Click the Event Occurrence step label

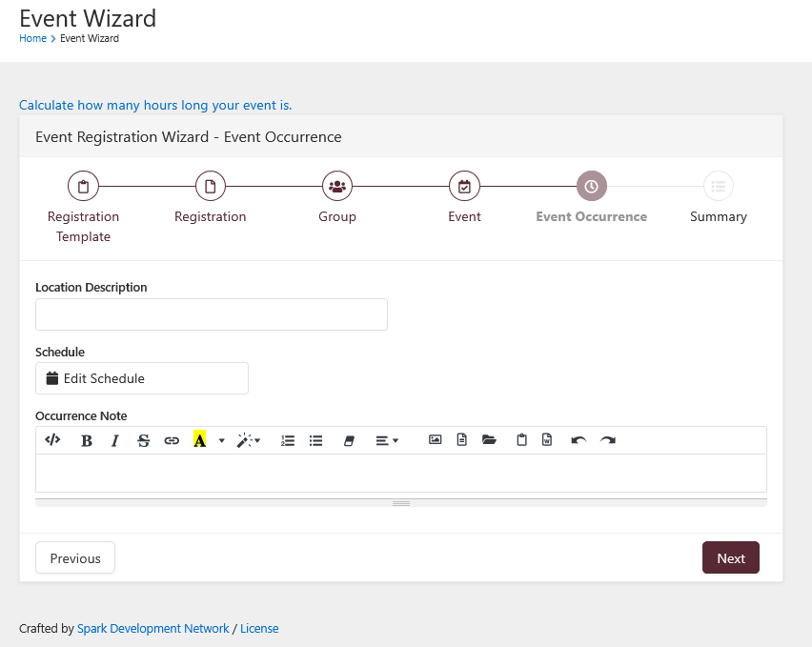click(592, 216)
